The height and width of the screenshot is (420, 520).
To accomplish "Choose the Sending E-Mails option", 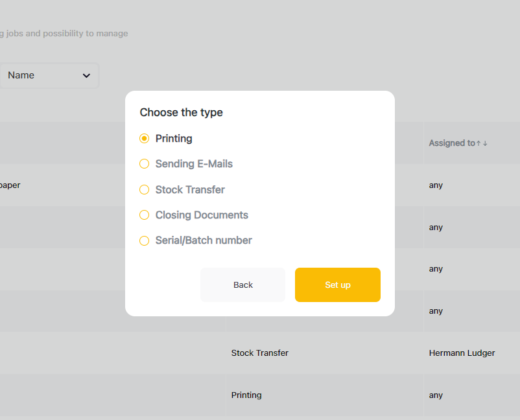I will pyautogui.click(x=145, y=164).
